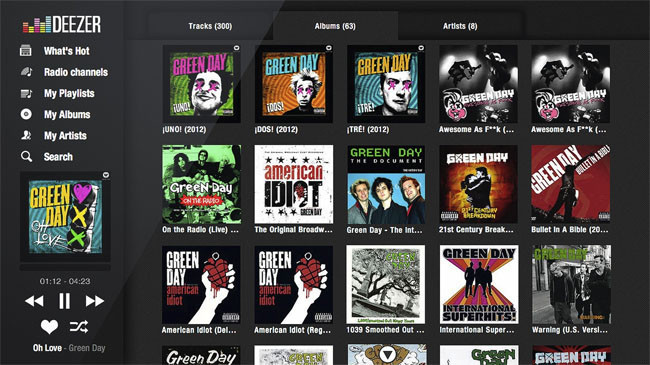Viewport: 650px width, 365px height.
Task: Click the Search magnifier icon
Action: coord(26,156)
